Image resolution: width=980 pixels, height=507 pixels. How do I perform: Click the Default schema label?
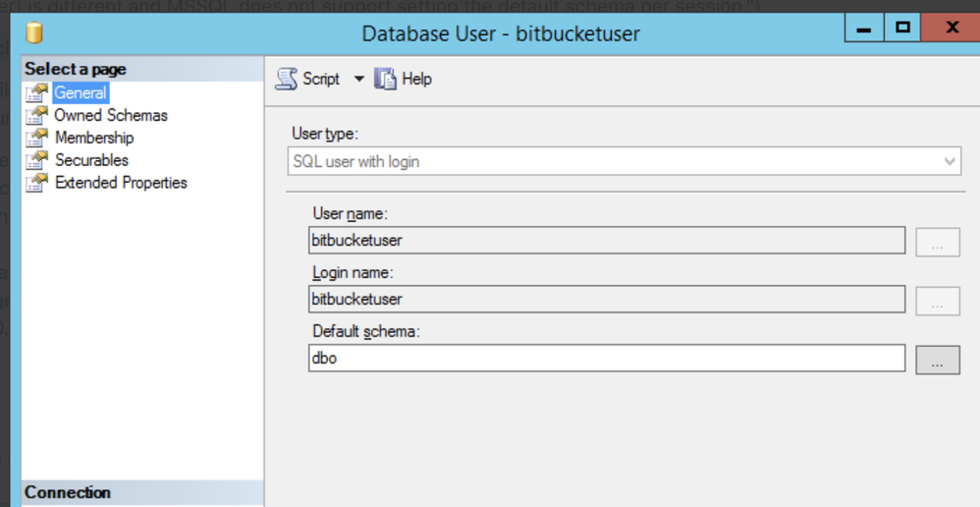366,331
